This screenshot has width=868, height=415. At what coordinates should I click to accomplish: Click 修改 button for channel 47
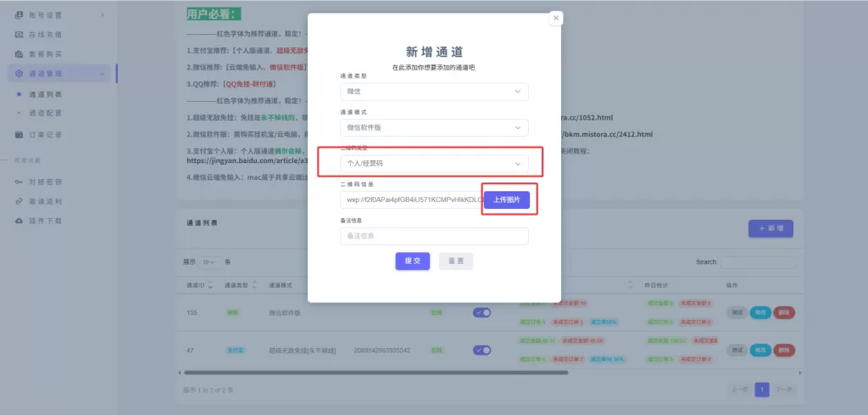[x=760, y=351]
